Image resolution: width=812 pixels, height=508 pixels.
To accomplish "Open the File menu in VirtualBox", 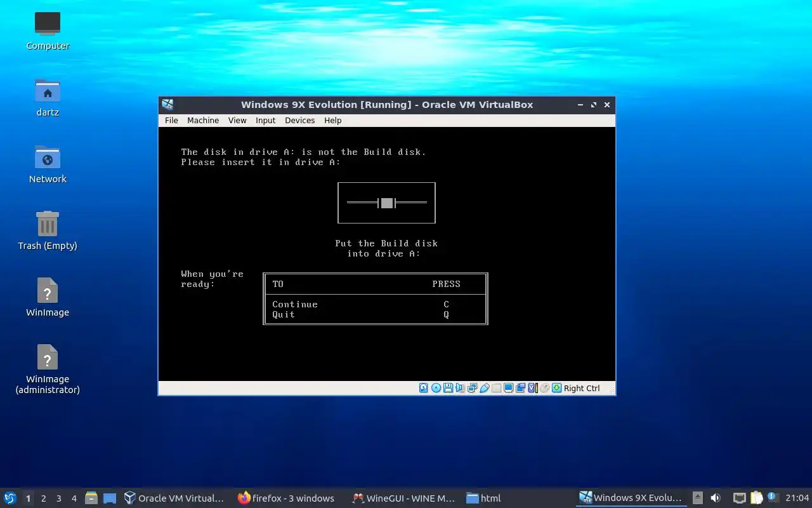I will (171, 121).
